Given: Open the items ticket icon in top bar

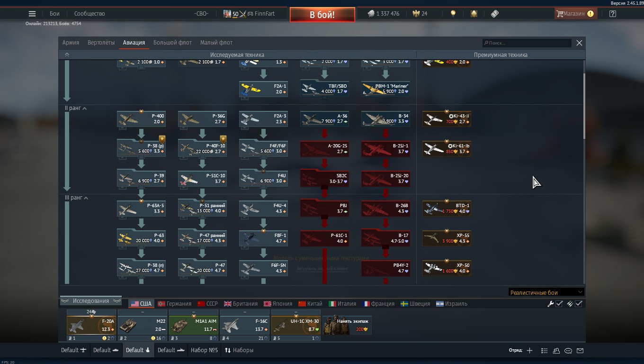Looking at the screenshot, I should [x=495, y=14].
